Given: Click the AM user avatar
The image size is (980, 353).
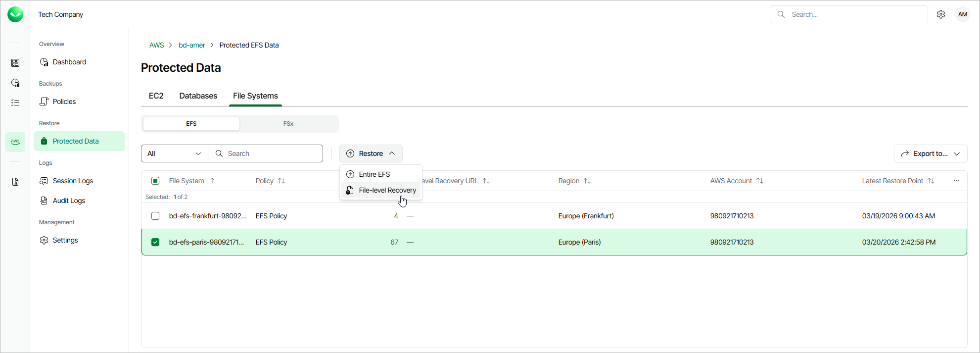Looking at the screenshot, I should pyautogui.click(x=962, y=14).
